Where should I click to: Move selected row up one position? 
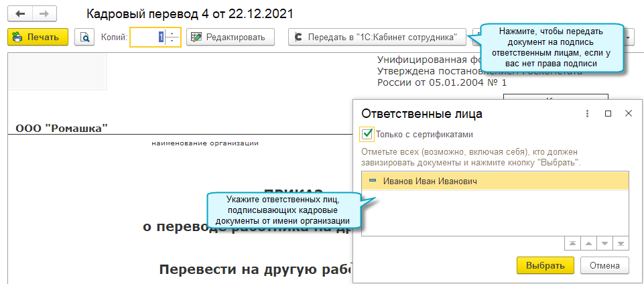588,243
